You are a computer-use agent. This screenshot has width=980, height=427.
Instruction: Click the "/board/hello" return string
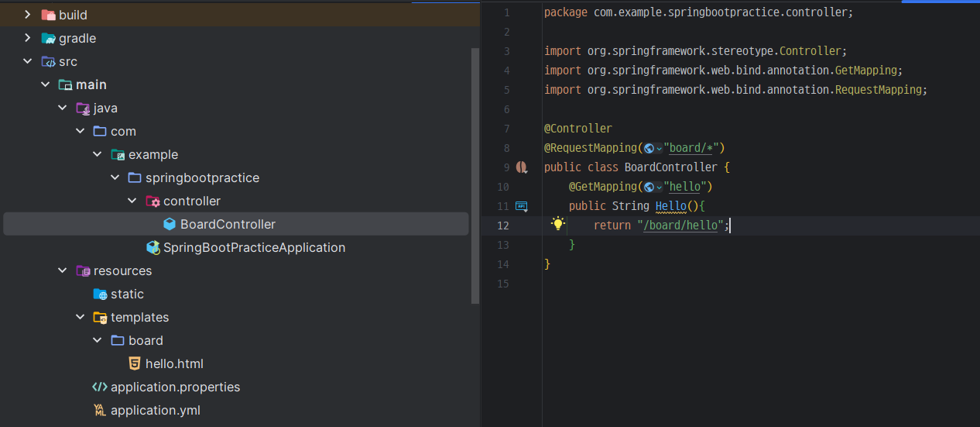point(680,226)
